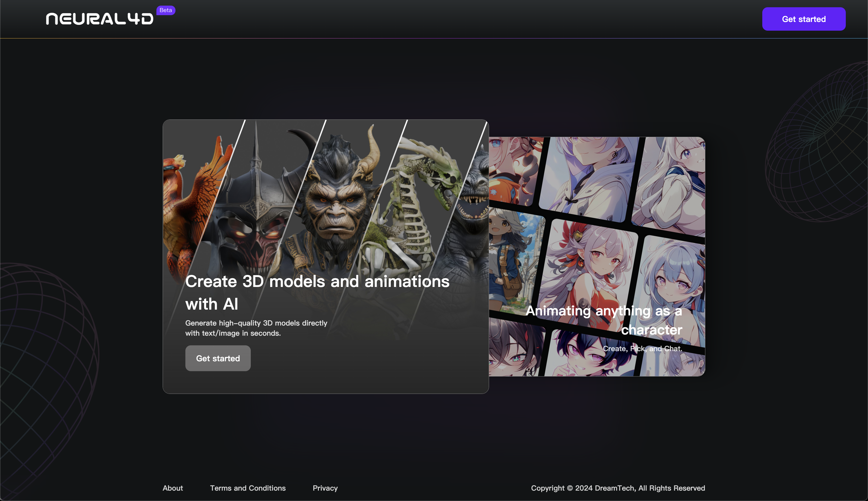Screen dimensions: 868x501
Task: Click Get started in the 3D models card
Action: (x=218, y=358)
